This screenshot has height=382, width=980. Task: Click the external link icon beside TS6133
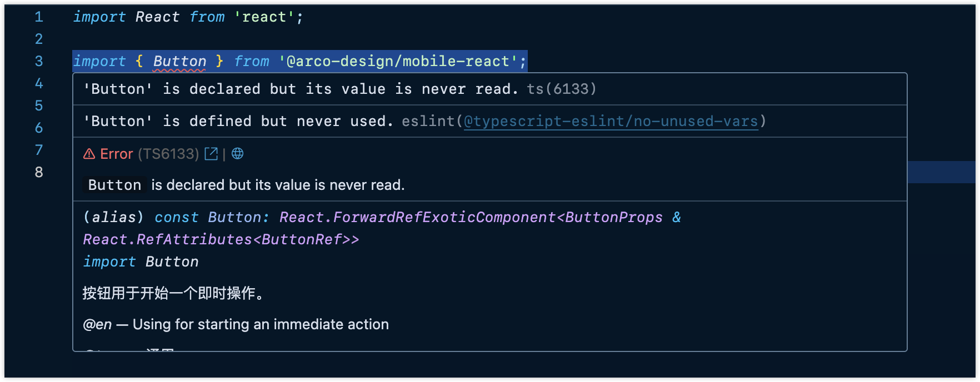(x=211, y=154)
